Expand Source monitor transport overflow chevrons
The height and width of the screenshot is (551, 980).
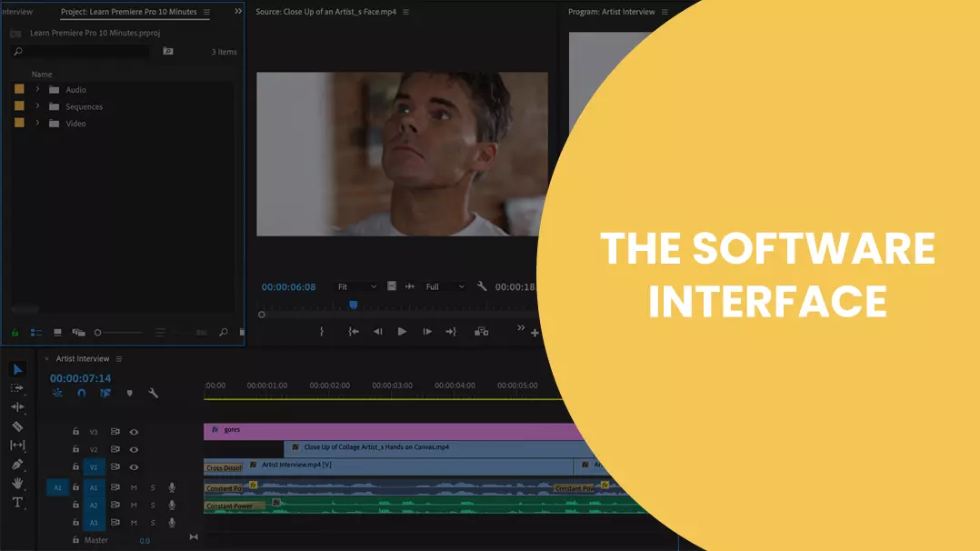coord(521,327)
